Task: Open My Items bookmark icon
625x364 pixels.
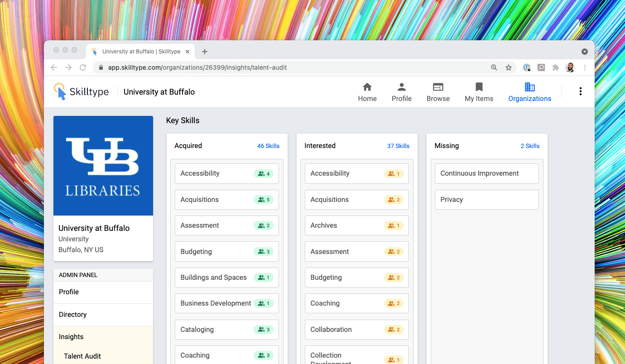Action: coord(479,87)
